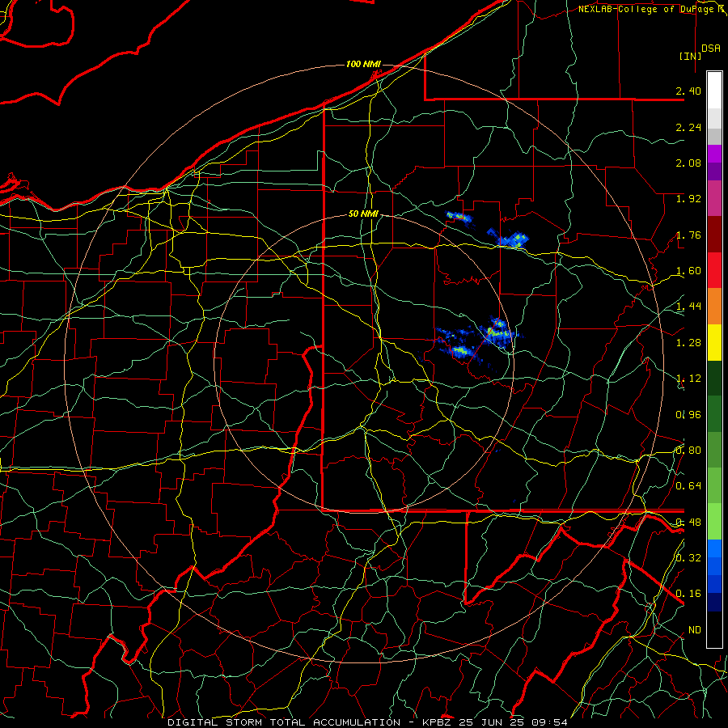
Task: Pick the magenta swatch in the legend
Action: tap(714, 198)
